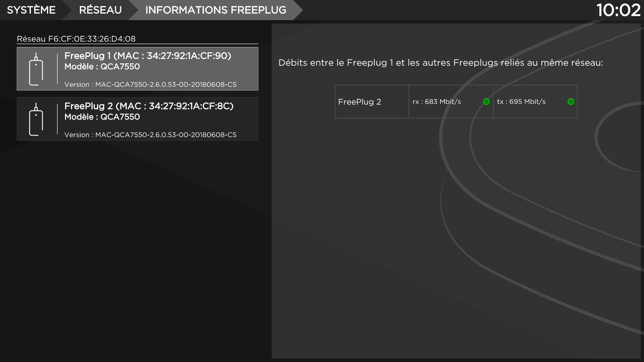Click the Réseau F6:CF:0E:33:26:D4:08 header

point(76,39)
